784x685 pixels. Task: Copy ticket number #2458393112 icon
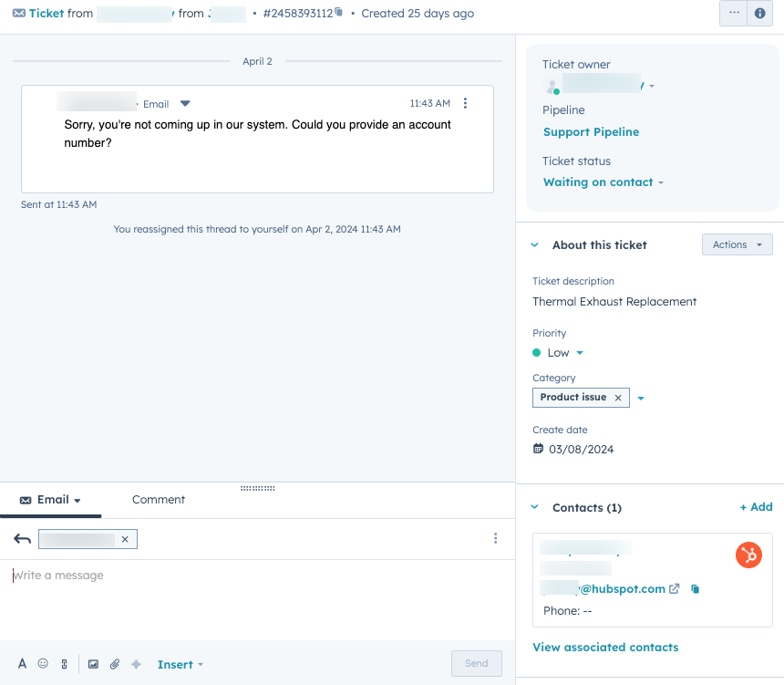[x=339, y=12]
